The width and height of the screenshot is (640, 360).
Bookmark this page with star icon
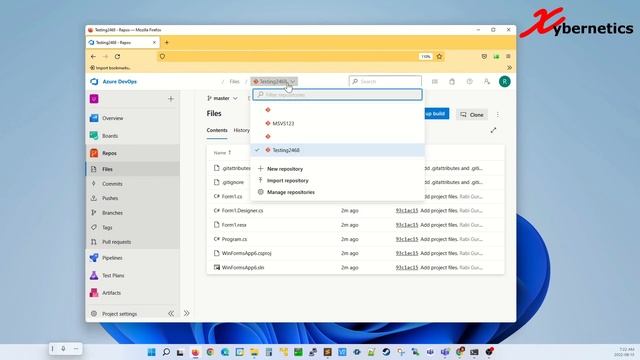[440, 56]
